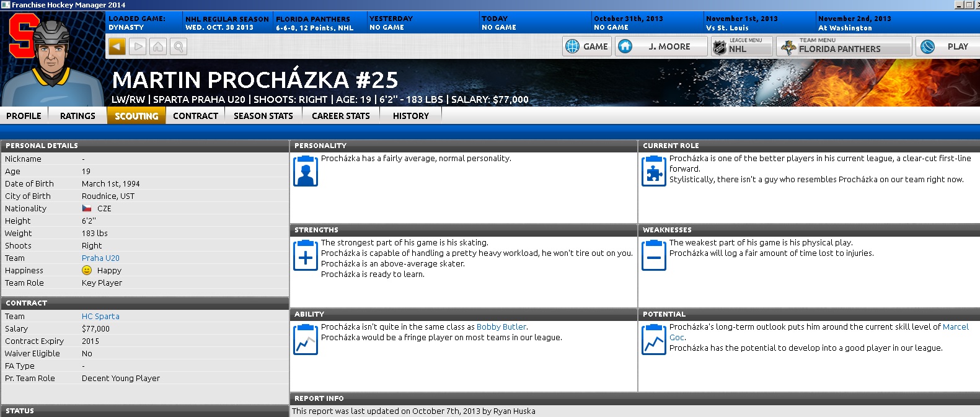980x417 pixels.
Task: Click the Weaknesses minus clipboard icon
Action: coord(654,255)
